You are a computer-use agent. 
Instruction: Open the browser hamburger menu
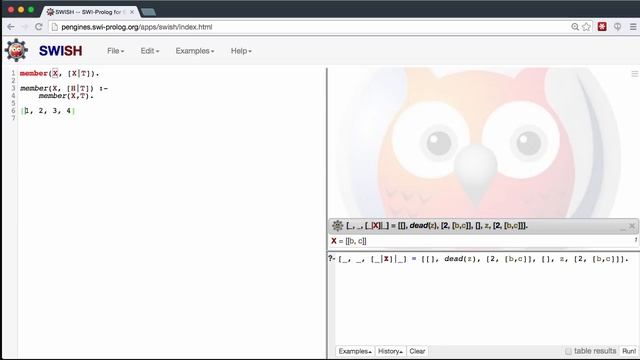click(633, 27)
